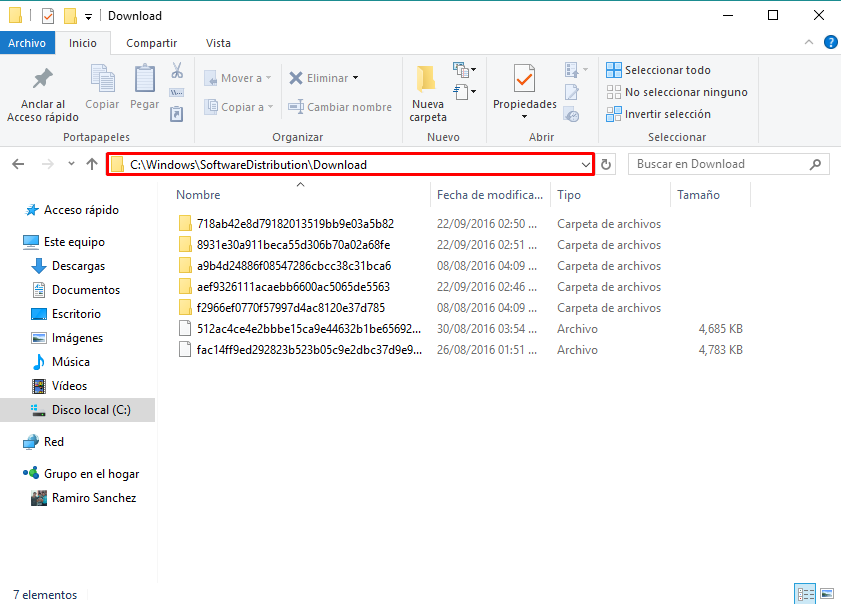841x604 pixels.
Task: Open Vídeos in sidebar
Action: tap(69, 386)
